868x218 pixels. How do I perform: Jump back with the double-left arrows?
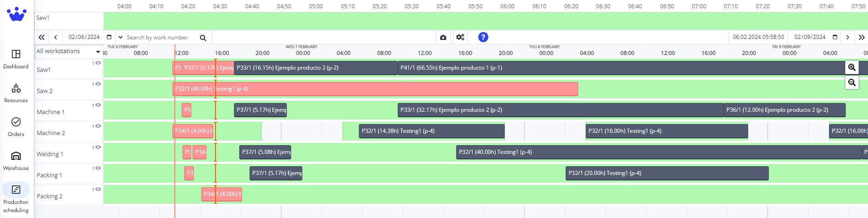42,37
